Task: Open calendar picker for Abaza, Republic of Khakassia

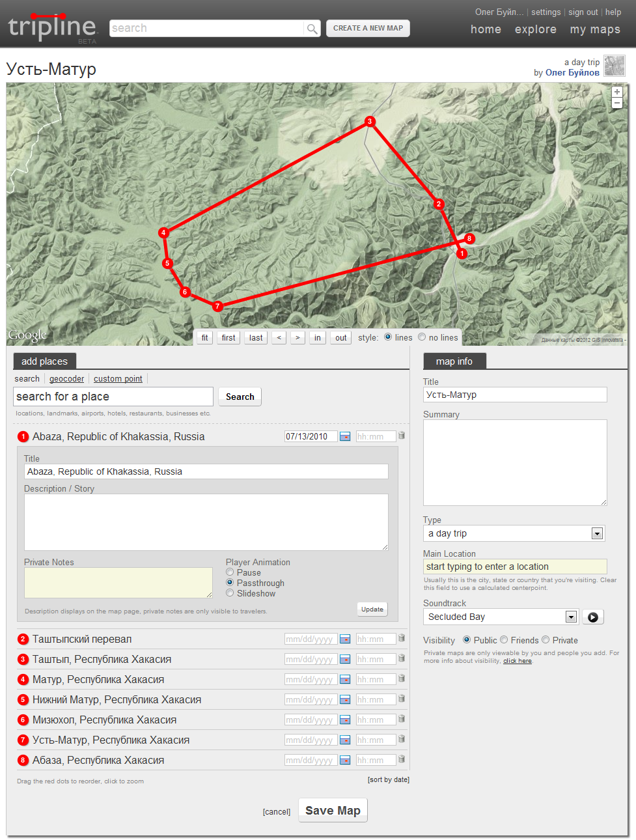Action: [345, 436]
